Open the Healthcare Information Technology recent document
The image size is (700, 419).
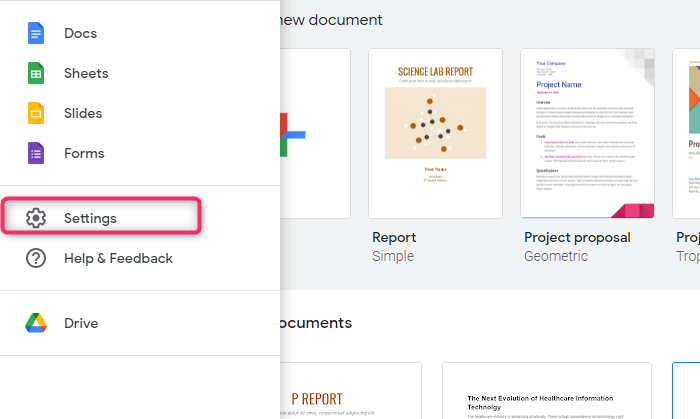pyautogui.click(x=547, y=391)
